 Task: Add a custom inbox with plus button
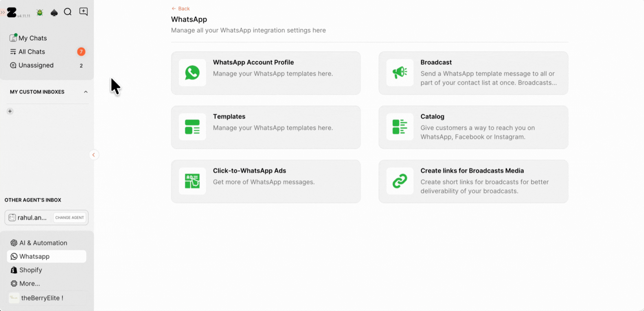tap(10, 111)
